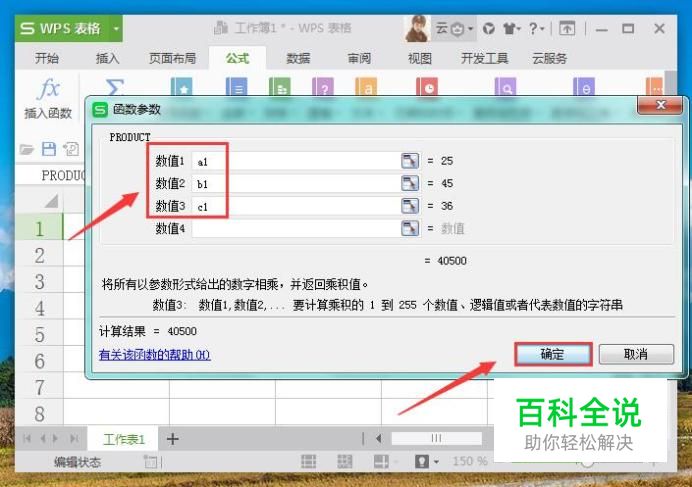692x487 pixels.
Task: Switch to page break preview icon in status bar
Action: (345, 461)
